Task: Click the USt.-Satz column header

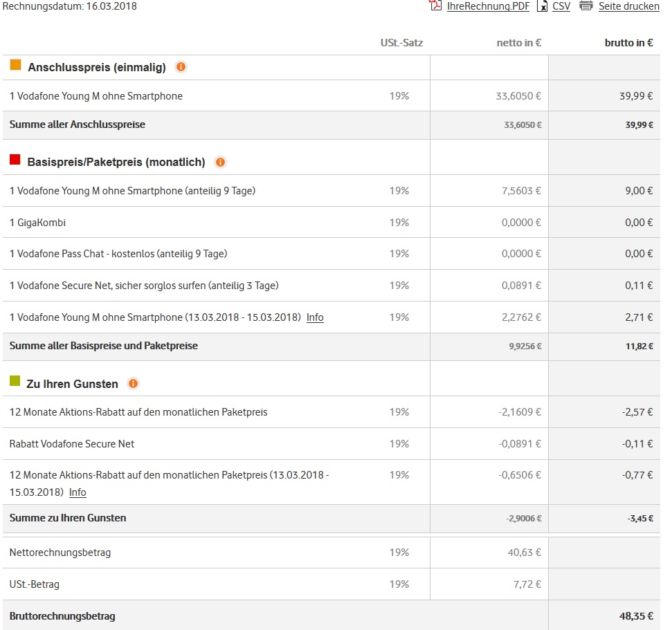Action: tap(401, 43)
